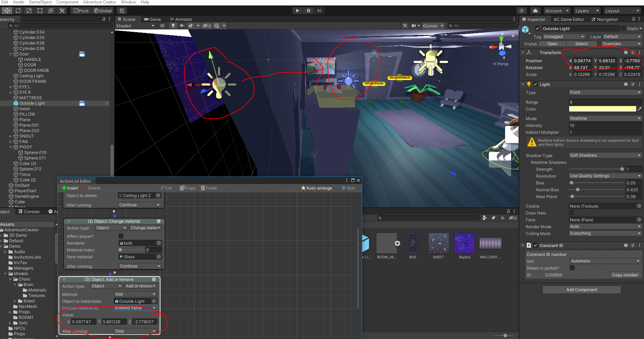This screenshot has width=644, height=339.
Task: Toggle scene audio with the speaker icon
Action: (x=182, y=26)
